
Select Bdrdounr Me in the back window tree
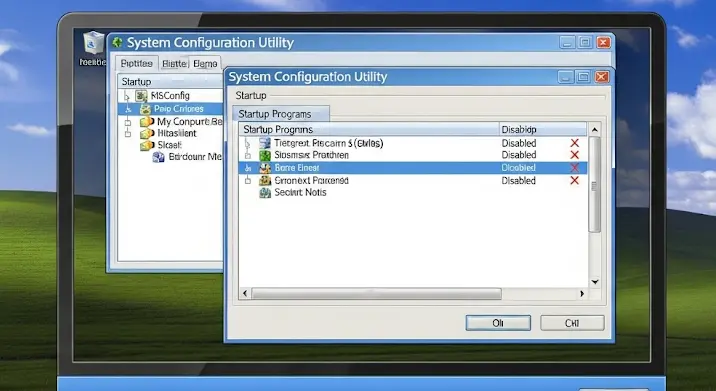(195, 157)
